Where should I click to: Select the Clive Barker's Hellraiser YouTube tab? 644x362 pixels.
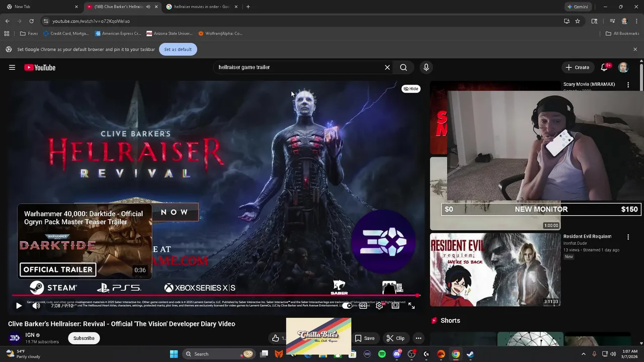(119, 7)
